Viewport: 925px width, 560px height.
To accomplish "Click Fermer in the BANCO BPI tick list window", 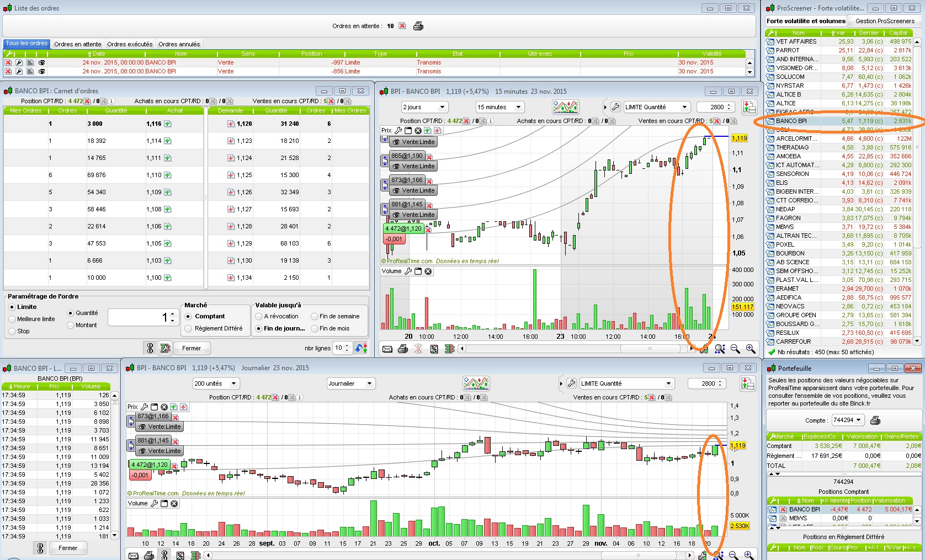I will (68, 548).
